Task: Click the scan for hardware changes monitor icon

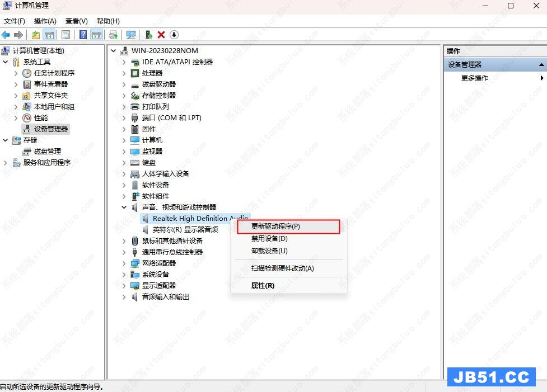Action: point(131,35)
